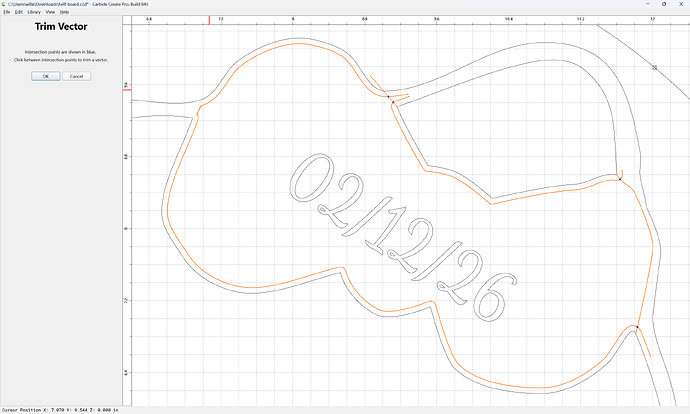Maximize the Carbide Create window
The image size is (690, 414).
pyautogui.click(x=664, y=4)
